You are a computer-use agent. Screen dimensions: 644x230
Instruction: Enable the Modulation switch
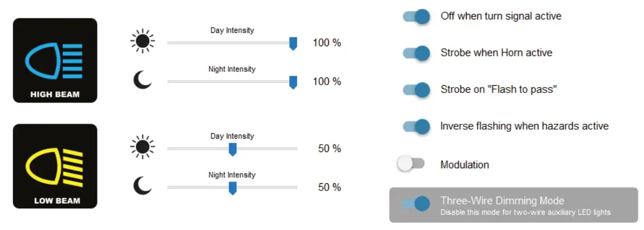pyautogui.click(x=410, y=164)
